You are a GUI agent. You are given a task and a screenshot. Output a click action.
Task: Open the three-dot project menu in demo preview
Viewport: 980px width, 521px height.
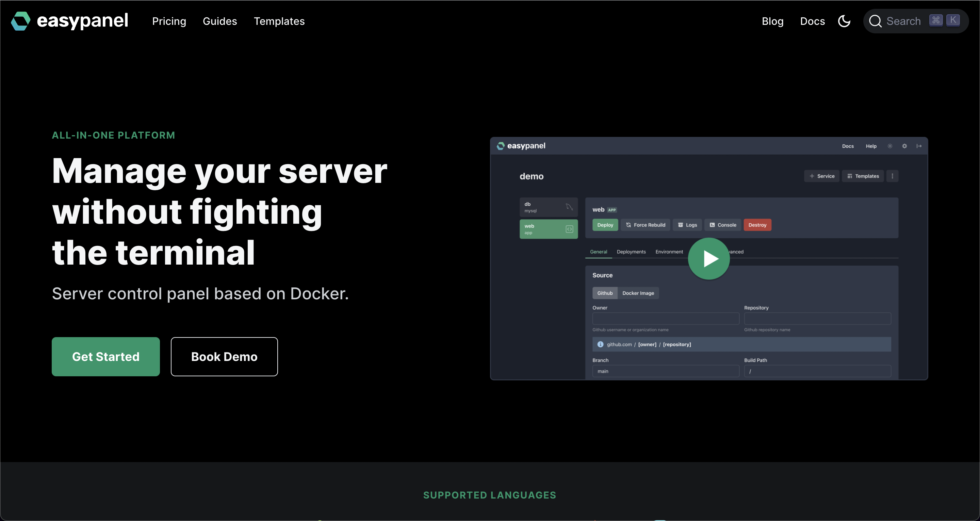click(893, 176)
